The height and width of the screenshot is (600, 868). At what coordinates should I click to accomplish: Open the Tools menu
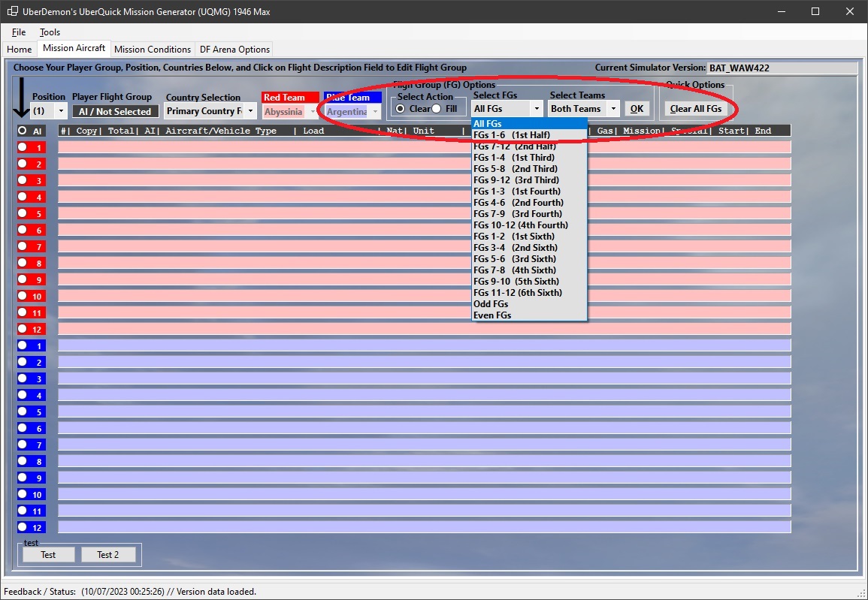50,32
